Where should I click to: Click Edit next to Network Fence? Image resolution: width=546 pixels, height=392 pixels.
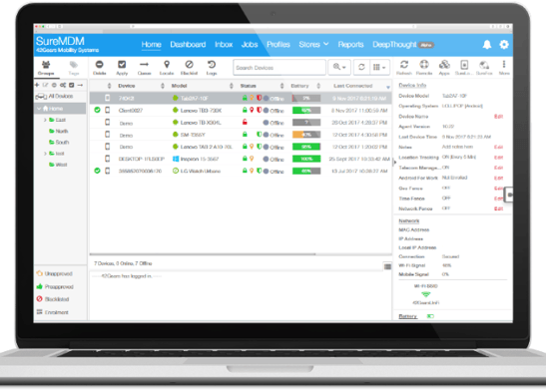[499, 208]
